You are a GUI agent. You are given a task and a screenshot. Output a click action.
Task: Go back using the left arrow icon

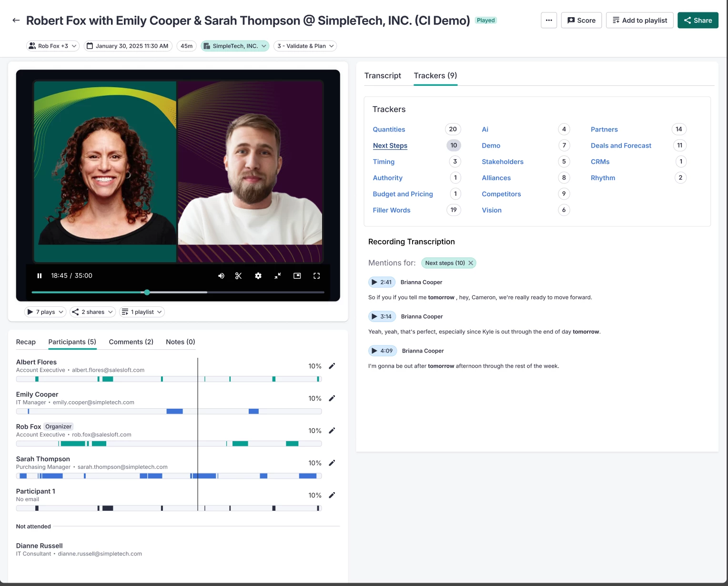click(16, 20)
